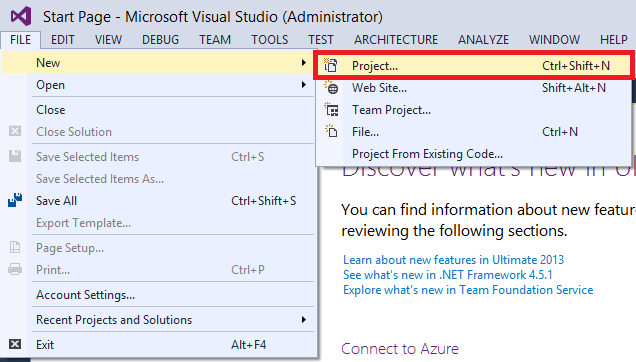Expand the New submenu arrow

coord(303,62)
